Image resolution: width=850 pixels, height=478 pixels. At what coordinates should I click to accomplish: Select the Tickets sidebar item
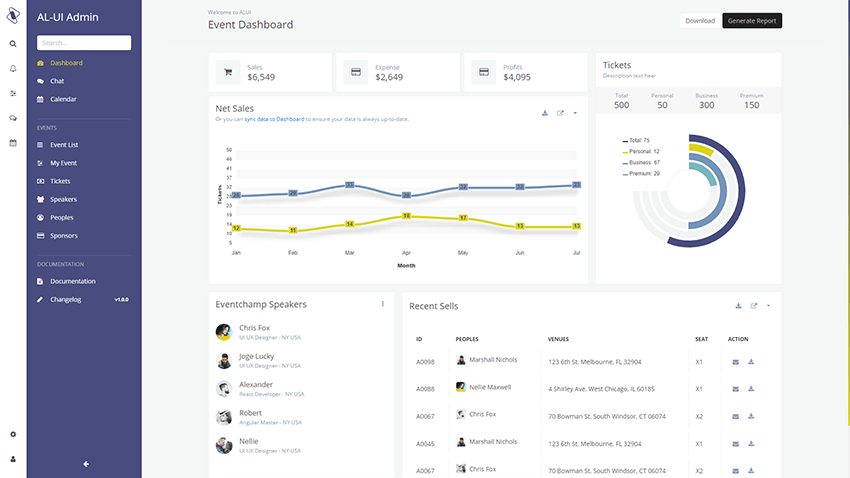[61, 181]
